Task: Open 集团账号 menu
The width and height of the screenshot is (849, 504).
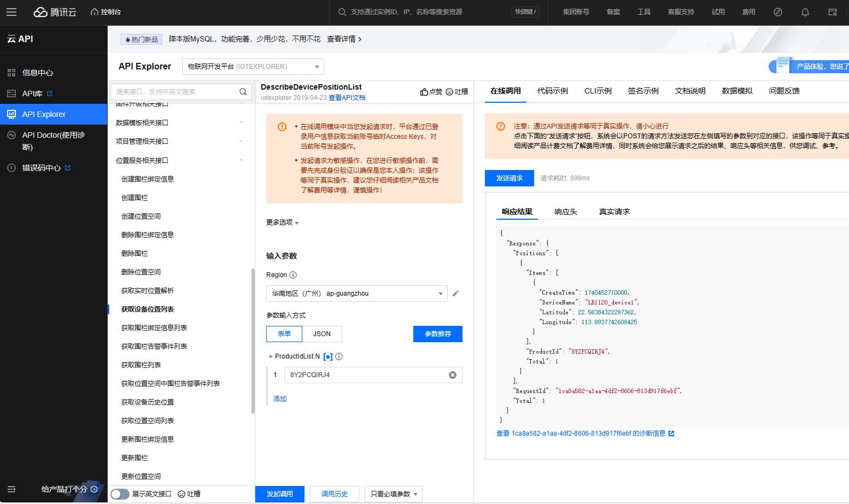Action: 576,12
